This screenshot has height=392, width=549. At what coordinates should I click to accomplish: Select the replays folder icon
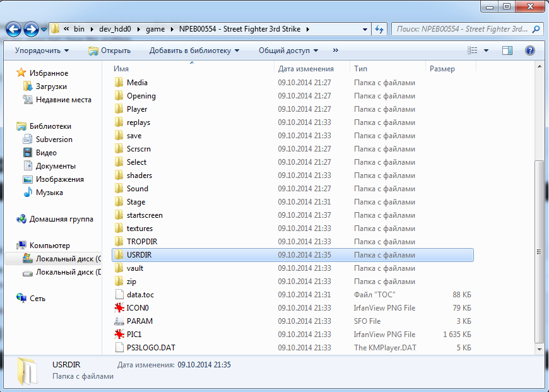tap(119, 122)
